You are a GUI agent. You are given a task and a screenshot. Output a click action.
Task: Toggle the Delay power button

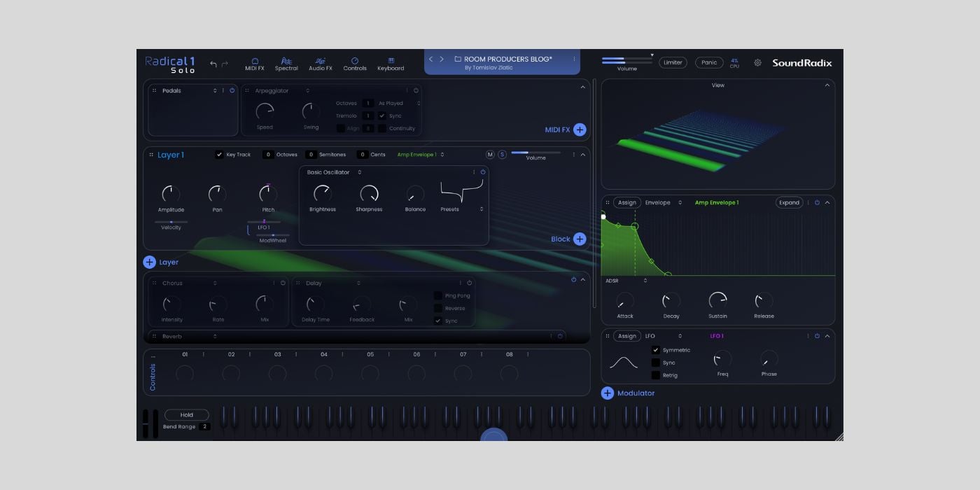pyautogui.click(x=470, y=283)
